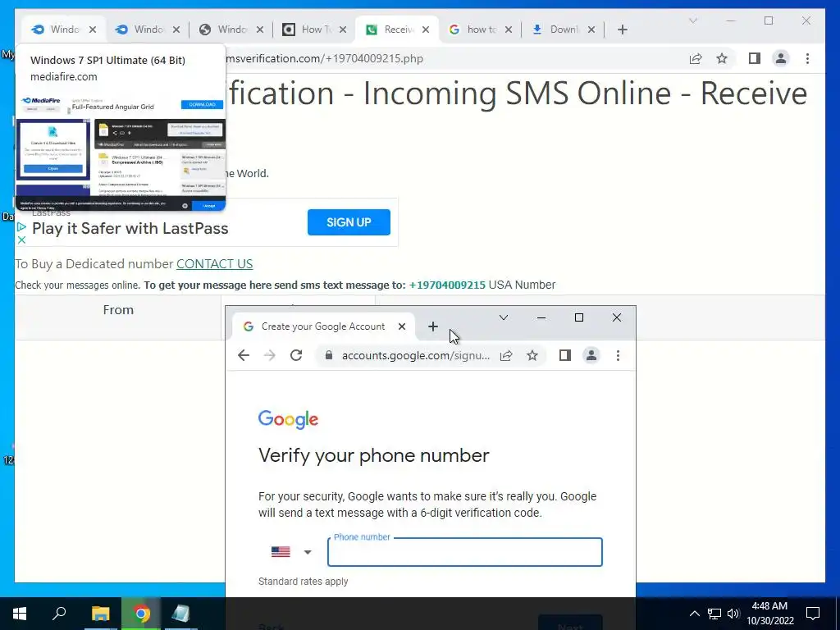Click the MediaFire tab preview thumbnail

pos(121,152)
